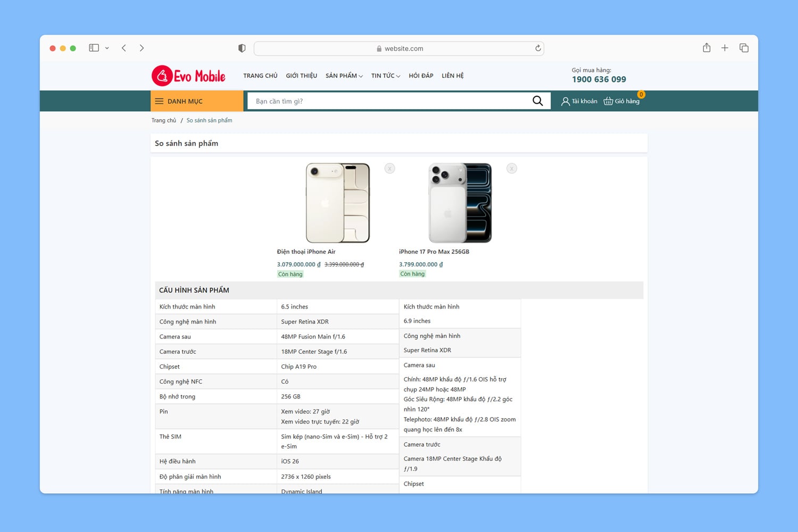Expand the TIN TỨC dropdown menu

[385, 76]
